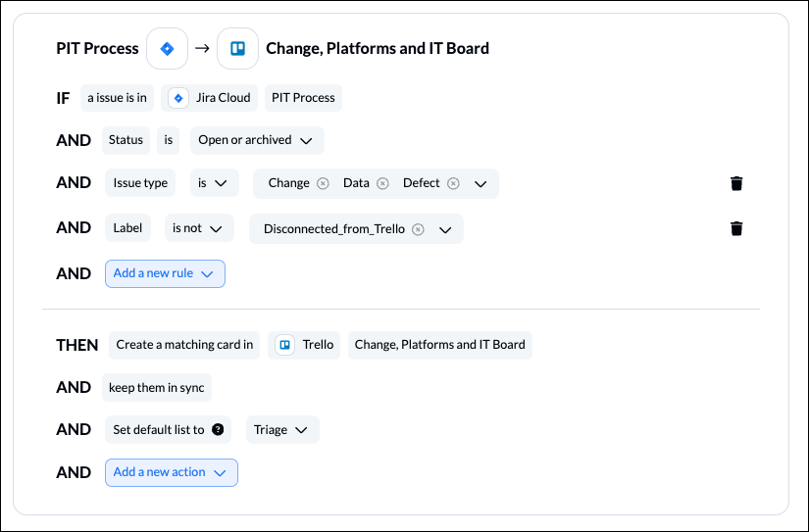The image size is (809, 532).
Task: Delete the Issue type rule with trash icon
Action: coord(736,183)
